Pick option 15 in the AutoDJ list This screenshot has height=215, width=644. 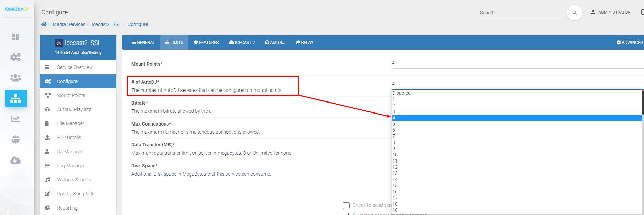517,186
